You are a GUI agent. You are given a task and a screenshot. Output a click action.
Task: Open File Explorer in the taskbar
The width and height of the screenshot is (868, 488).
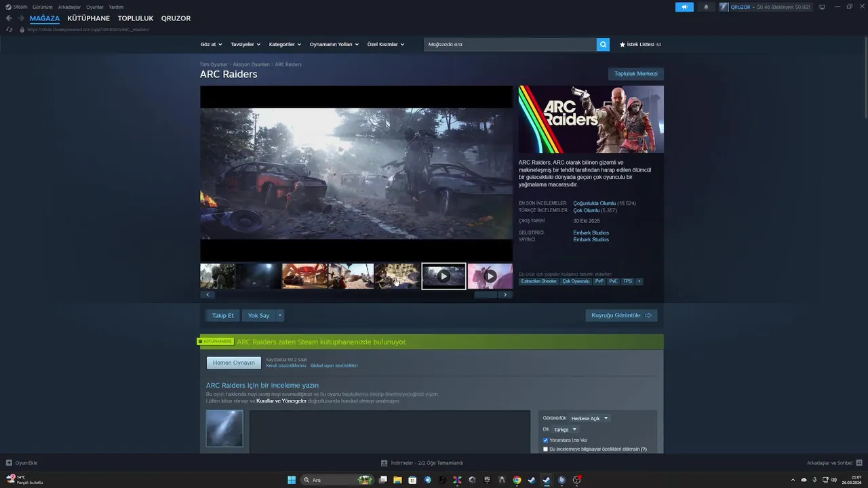(397, 480)
